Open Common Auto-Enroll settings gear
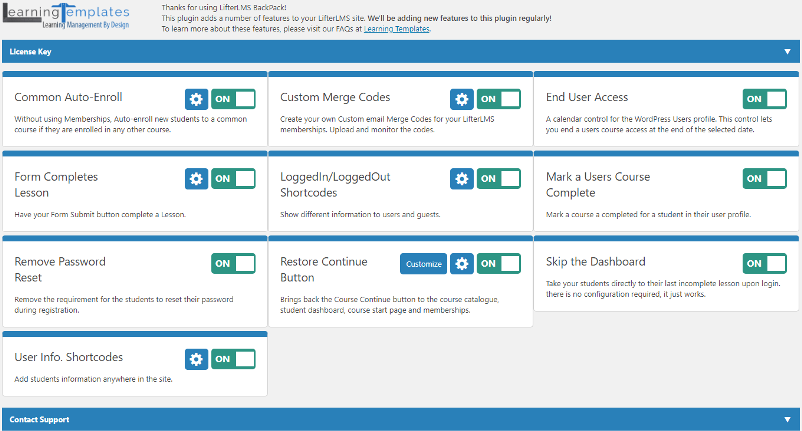Viewport: 802px width, 431px height. pos(196,99)
